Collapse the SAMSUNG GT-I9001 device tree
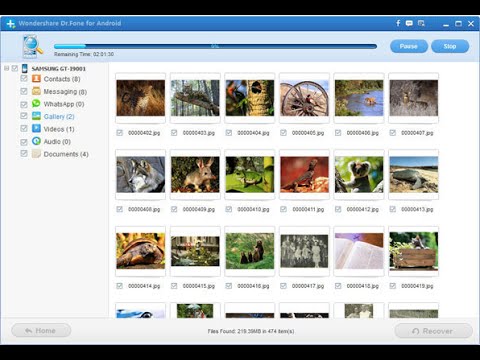Screen dimensions: 480x360 point(6,68)
